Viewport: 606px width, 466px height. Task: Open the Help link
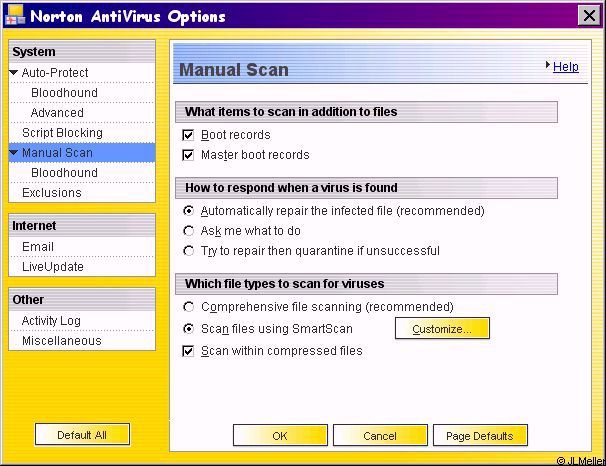565,66
